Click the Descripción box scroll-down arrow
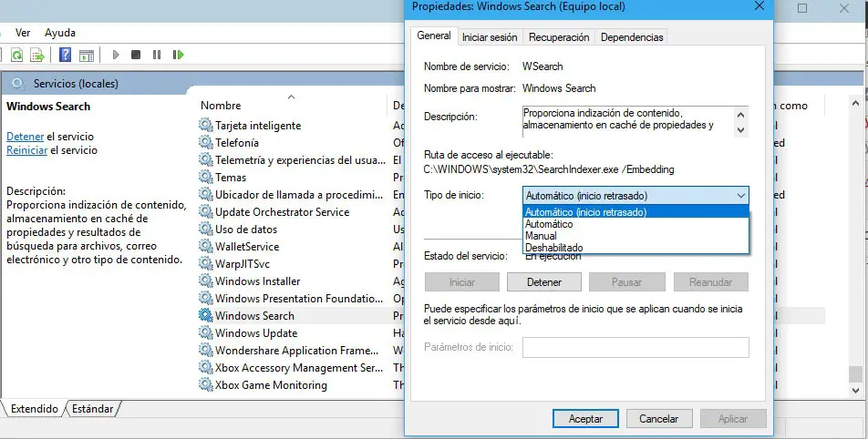868x439 pixels. click(740, 130)
